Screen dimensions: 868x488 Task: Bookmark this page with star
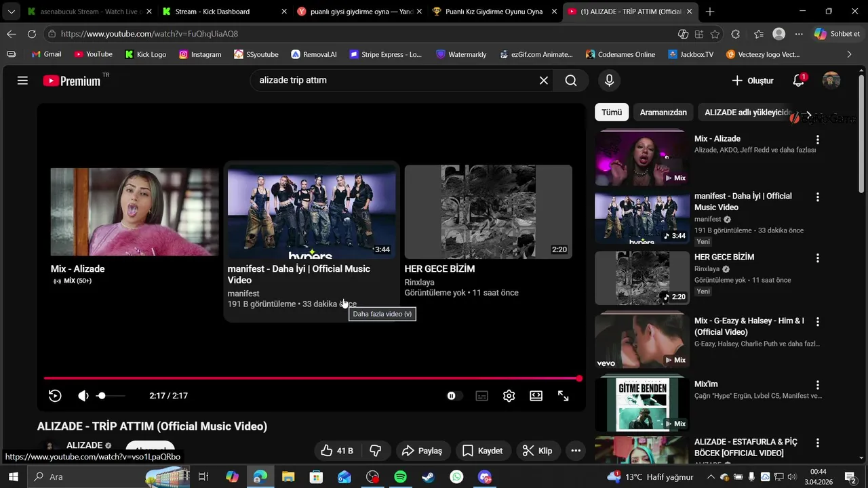(x=715, y=34)
